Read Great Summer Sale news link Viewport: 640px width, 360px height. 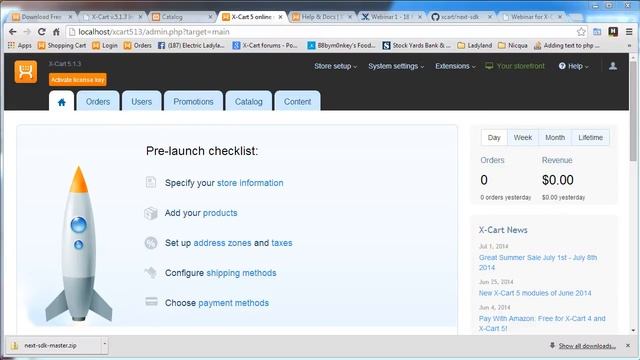pos(538,262)
